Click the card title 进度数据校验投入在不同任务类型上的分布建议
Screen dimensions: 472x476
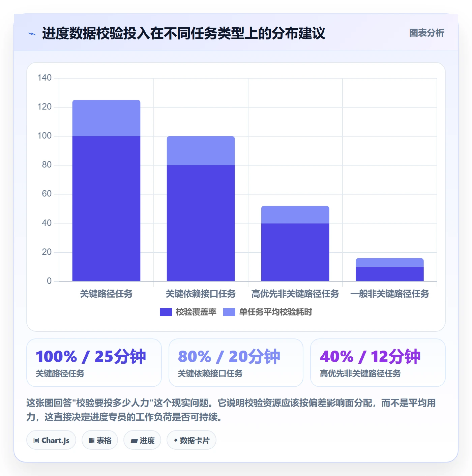point(184,33)
